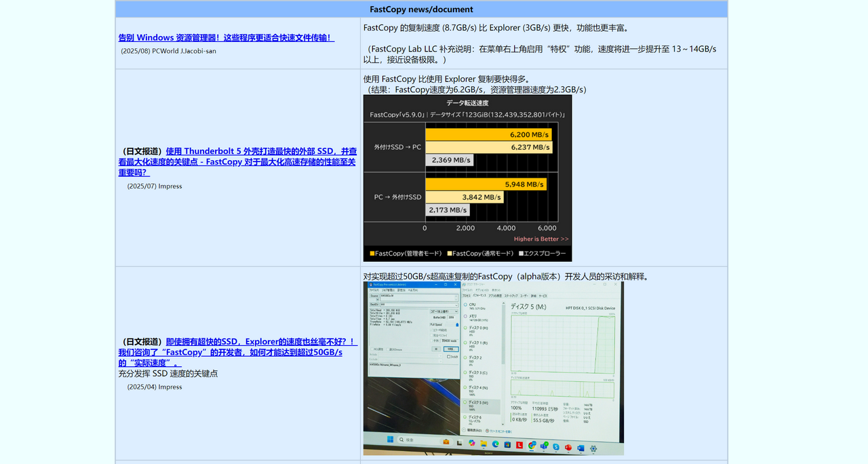
Task: Open the Source path dropdown button
Action: click(377, 299)
